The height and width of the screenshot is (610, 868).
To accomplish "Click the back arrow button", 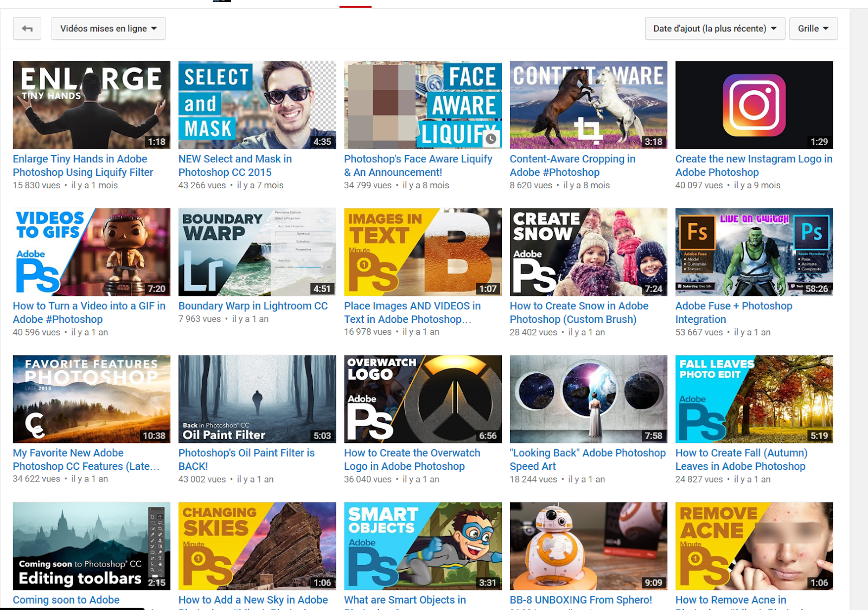I will tap(27, 29).
